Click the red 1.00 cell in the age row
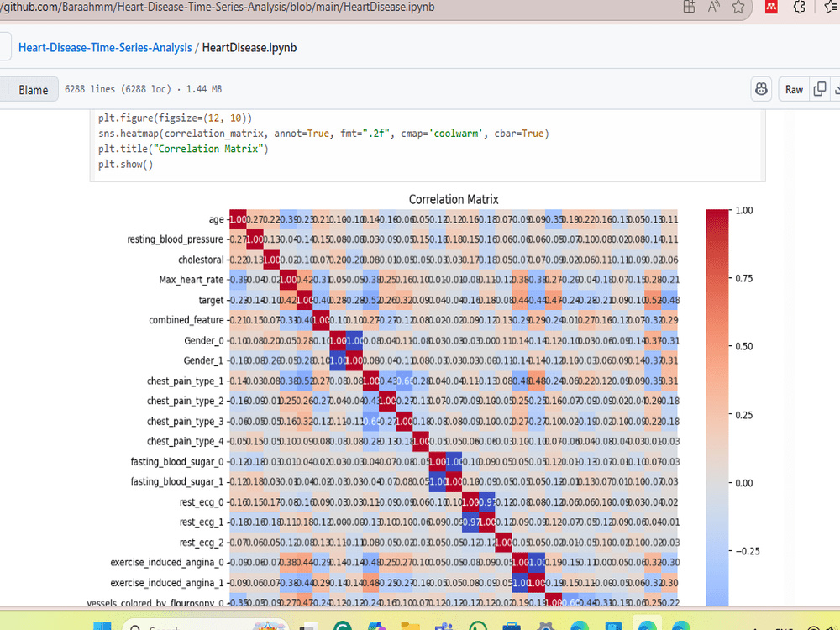The width and height of the screenshot is (840, 630). 238,219
